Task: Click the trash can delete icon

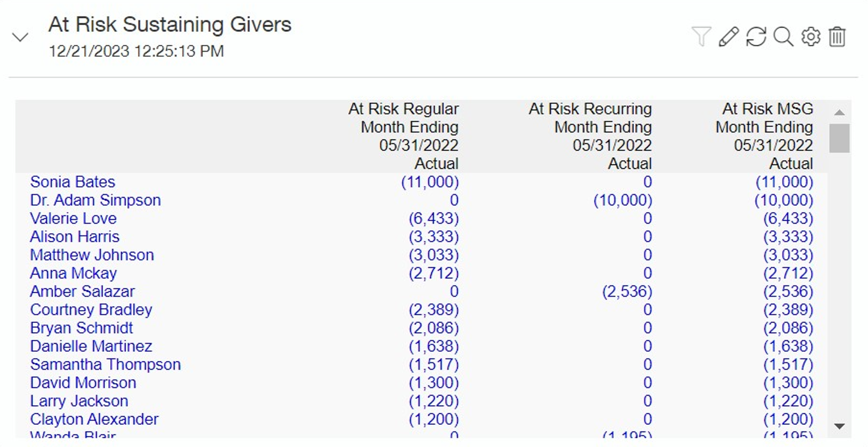Action: click(x=837, y=37)
